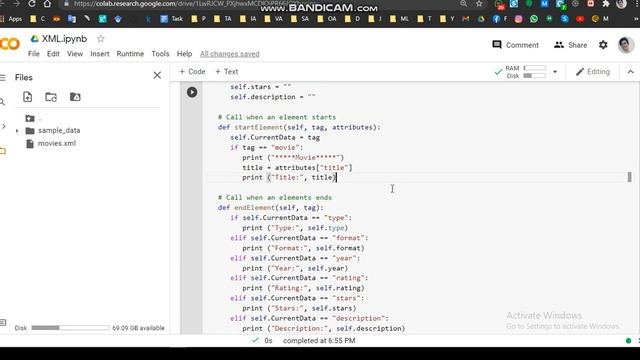Viewport: 640px width, 360px height.
Task: Add a new Code cell
Action: (x=192, y=71)
